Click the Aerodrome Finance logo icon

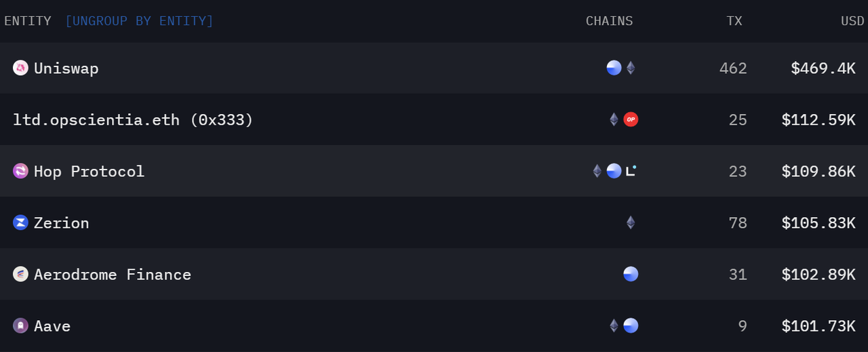[20, 274]
